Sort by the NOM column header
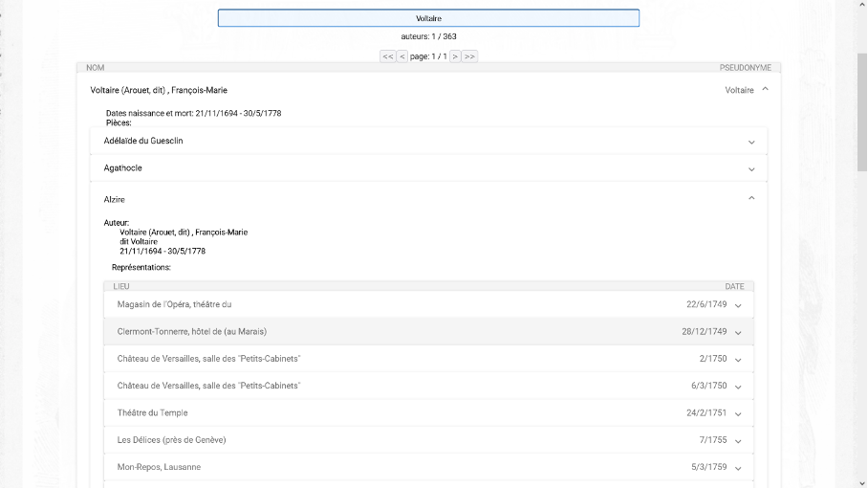 coord(96,68)
